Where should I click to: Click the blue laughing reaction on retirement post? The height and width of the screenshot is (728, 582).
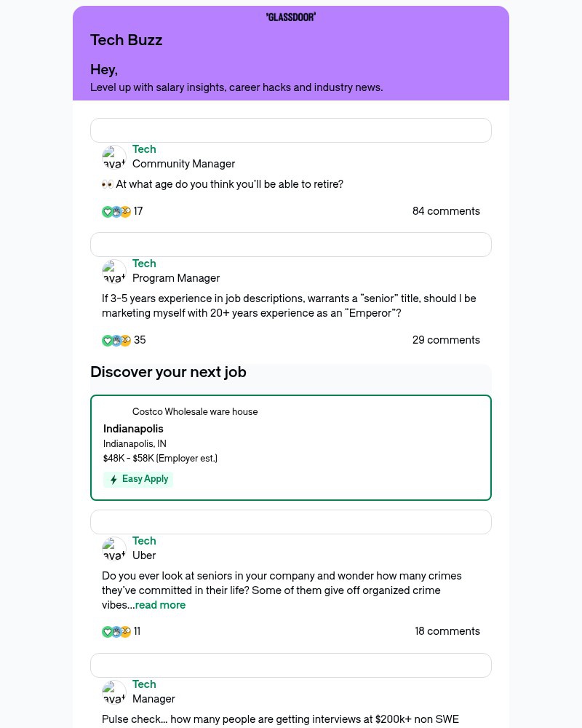(116, 211)
